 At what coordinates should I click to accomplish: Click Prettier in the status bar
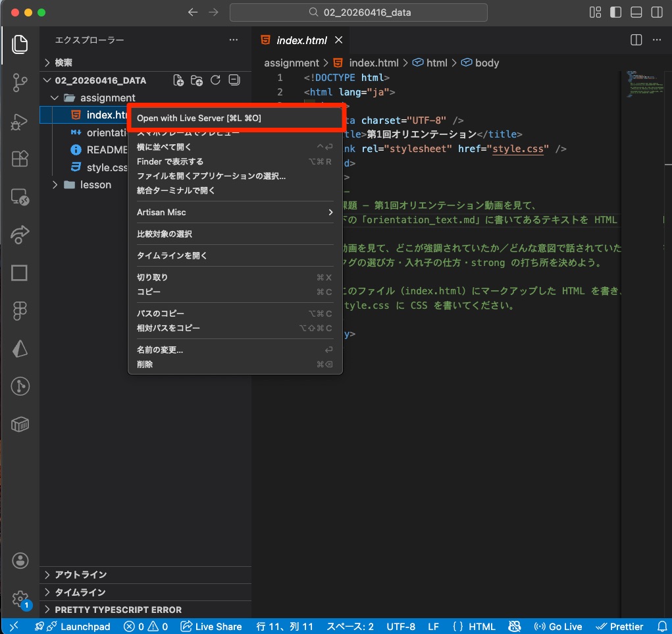(x=620, y=626)
